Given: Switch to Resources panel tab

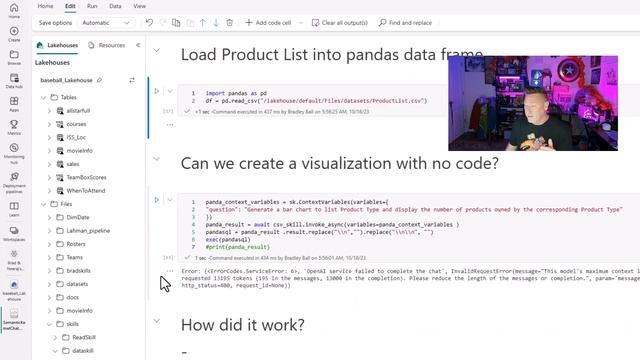Looking at the screenshot, I should coord(107,45).
